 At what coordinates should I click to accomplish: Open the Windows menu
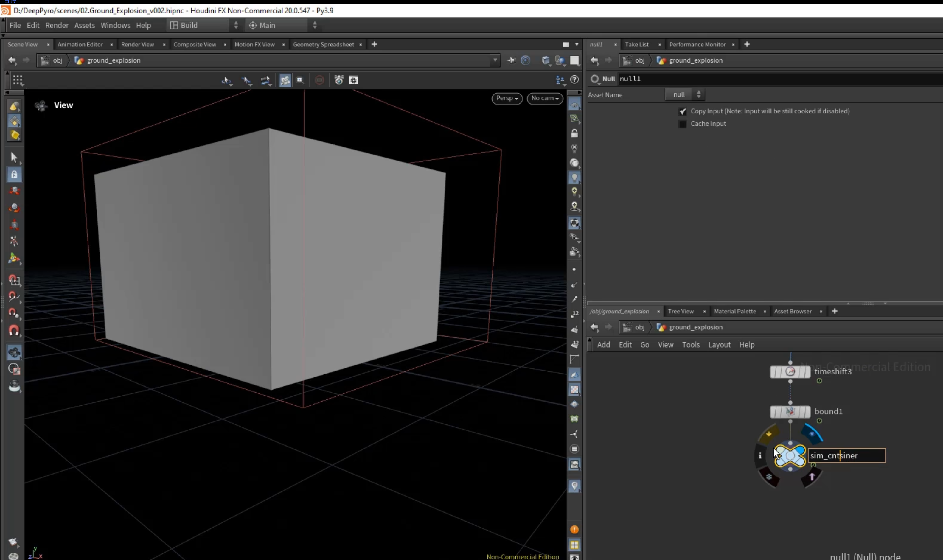(x=115, y=25)
